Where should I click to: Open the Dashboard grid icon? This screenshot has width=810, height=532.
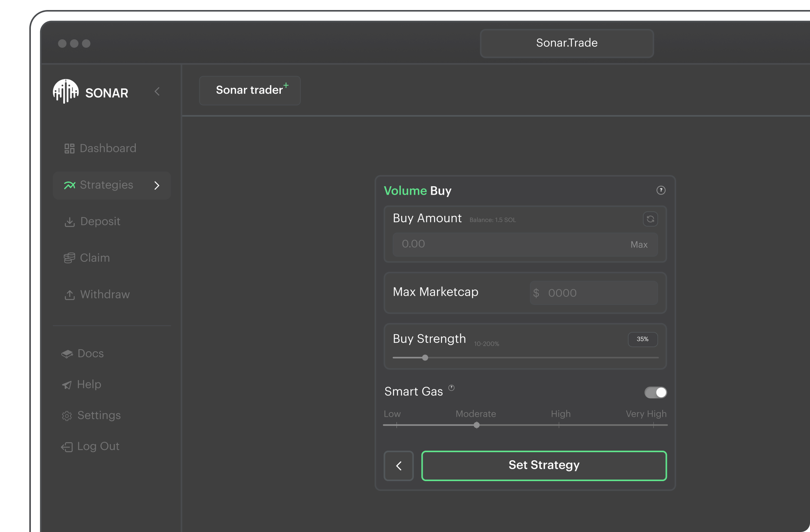[69, 148]
